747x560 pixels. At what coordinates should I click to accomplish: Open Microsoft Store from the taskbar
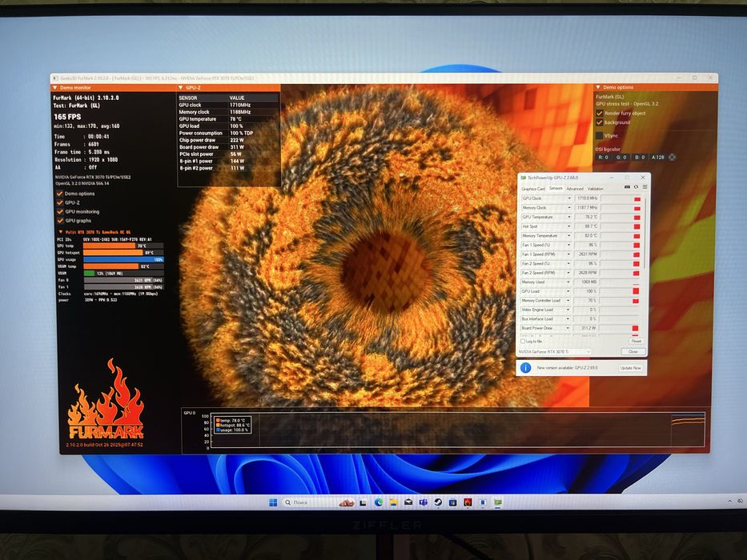[x=452, y=502]
